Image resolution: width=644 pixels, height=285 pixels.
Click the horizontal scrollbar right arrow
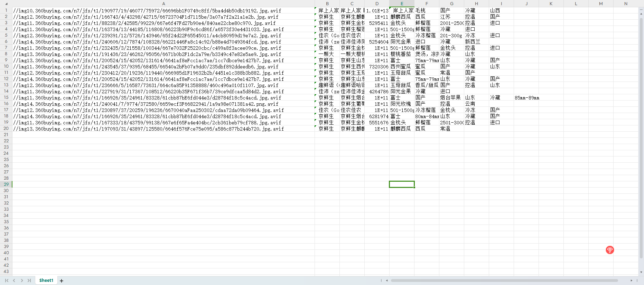pos(631,281)
